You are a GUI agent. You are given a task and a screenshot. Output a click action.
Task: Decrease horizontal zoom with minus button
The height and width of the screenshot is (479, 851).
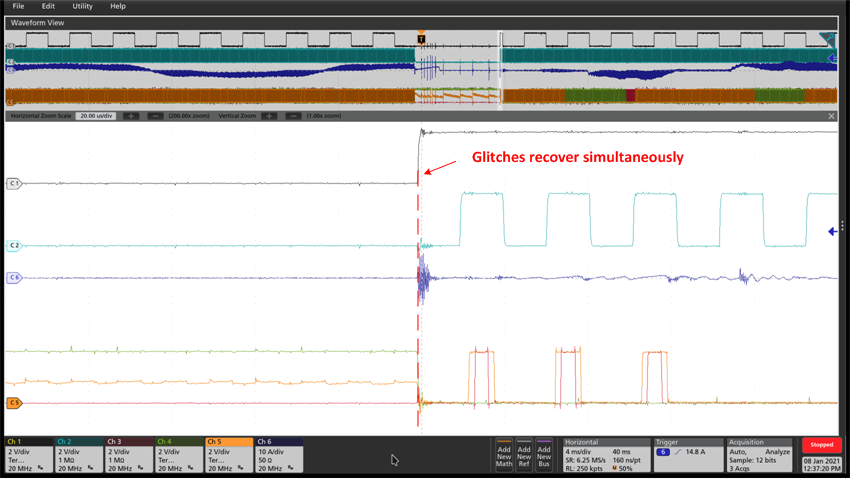point(155,116)
